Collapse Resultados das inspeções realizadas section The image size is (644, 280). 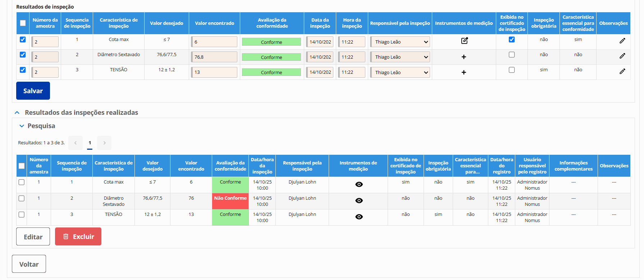tap(17, 113)
